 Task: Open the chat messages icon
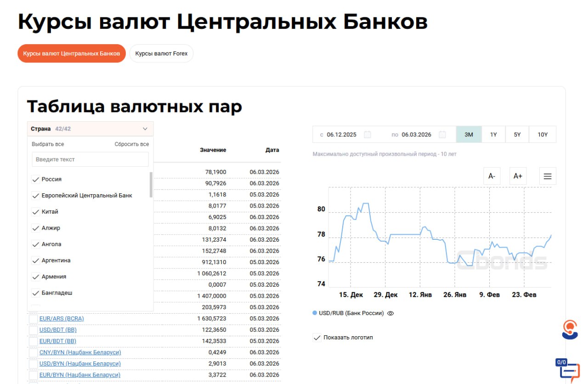click(x=569, y=370)
